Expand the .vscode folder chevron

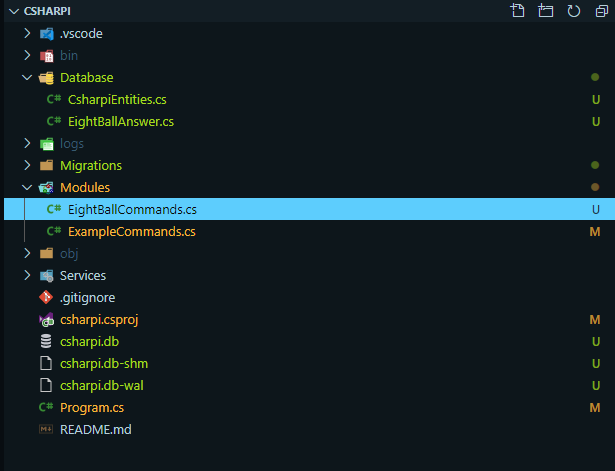[x=27, y=34]
